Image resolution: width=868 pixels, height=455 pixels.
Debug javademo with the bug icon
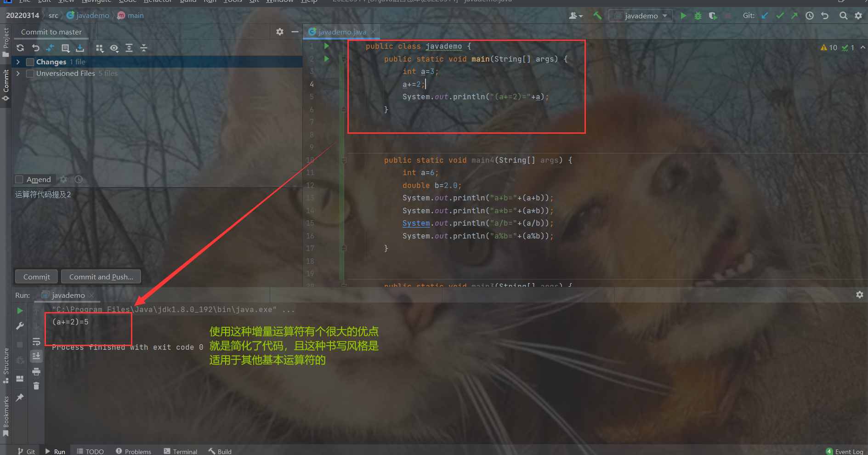[x=698, y=16]
